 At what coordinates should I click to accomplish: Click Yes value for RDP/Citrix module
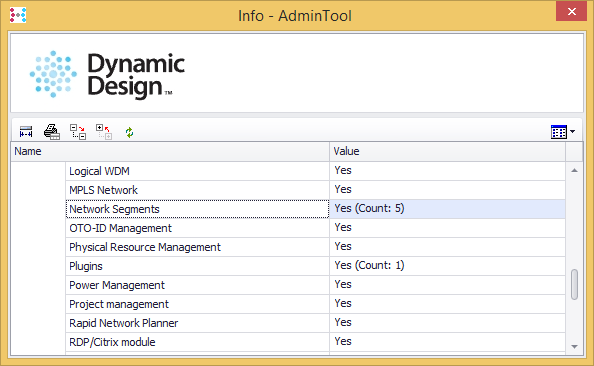click(x=448, y=342)
